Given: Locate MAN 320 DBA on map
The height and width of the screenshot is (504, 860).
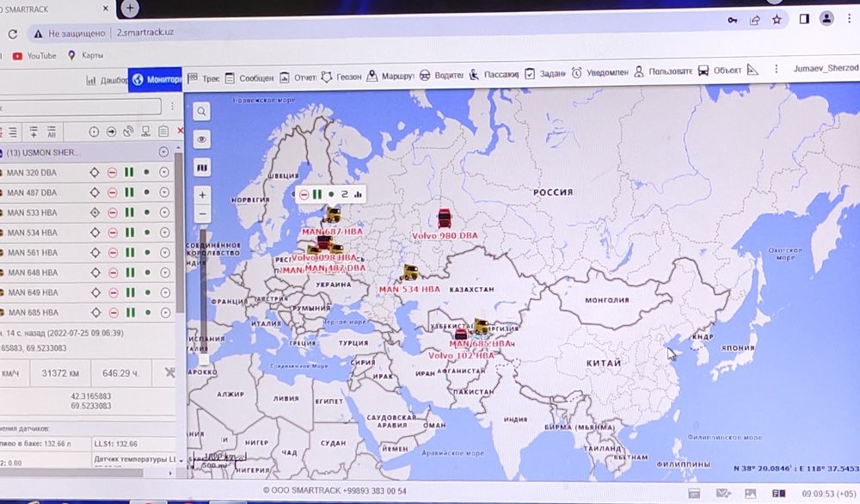Looking at the screenshot, I should 95,173.
